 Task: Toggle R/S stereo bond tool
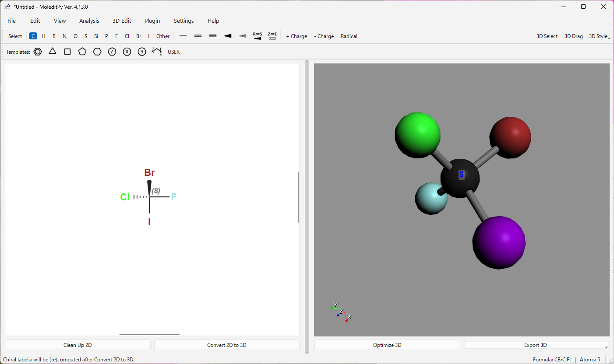click(x=258, y=36)
